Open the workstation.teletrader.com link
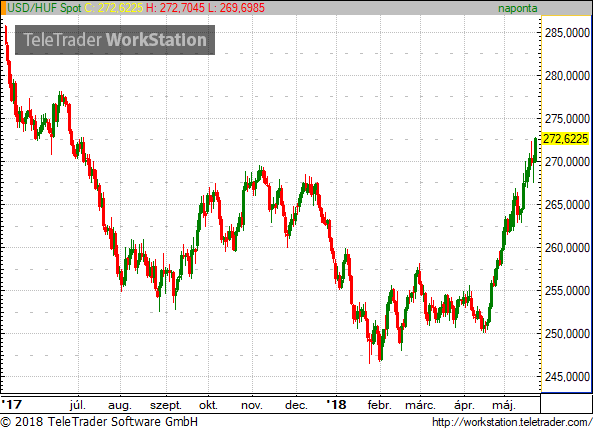Viewport: 593px width, 431px height. tap(512, 422)
